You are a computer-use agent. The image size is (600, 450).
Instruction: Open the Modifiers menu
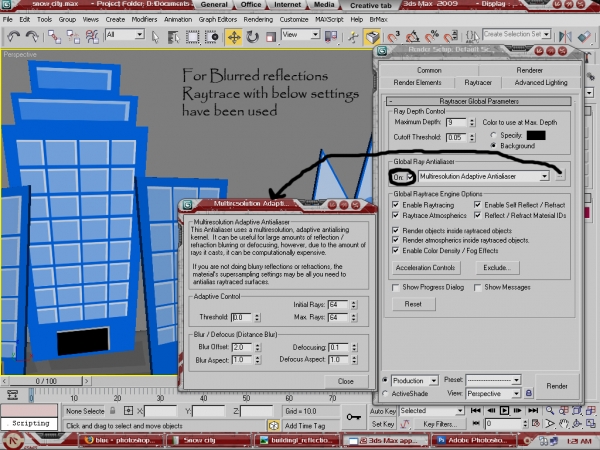pyautogui.click(x=144, y=19)
